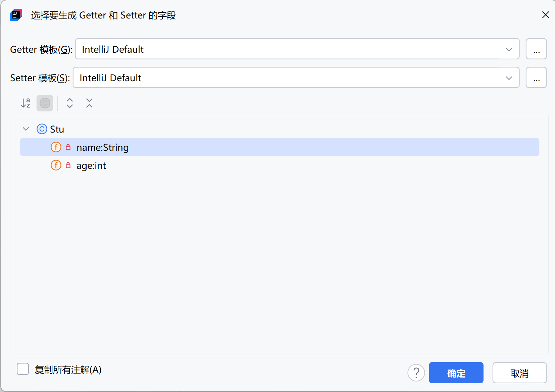Select the name:String field

click(x=103, y=147)
